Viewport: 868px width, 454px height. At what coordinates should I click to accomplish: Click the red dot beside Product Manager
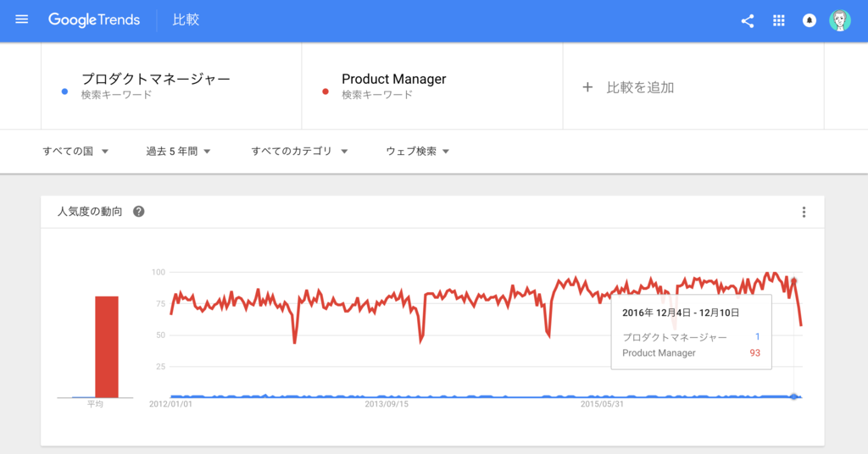click(325, 91)
